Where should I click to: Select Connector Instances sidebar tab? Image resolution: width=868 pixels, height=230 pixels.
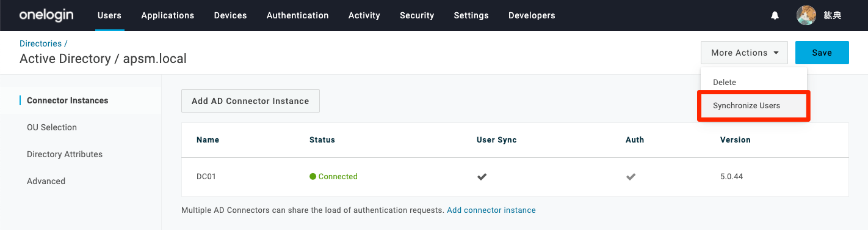67,100
